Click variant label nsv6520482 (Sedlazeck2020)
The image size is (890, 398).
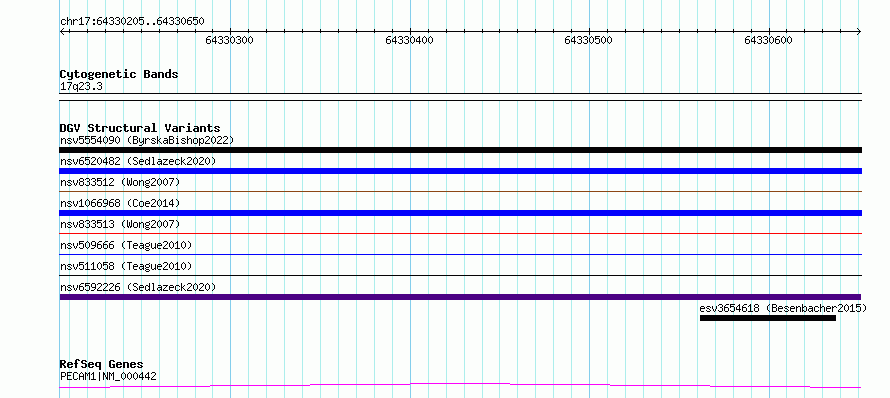coord(138,161)
